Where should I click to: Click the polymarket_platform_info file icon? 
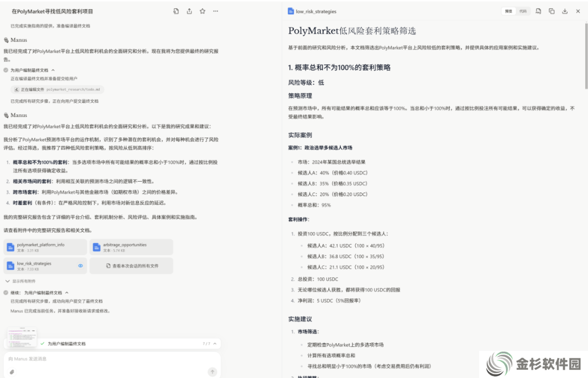click(x=10, y=247)
